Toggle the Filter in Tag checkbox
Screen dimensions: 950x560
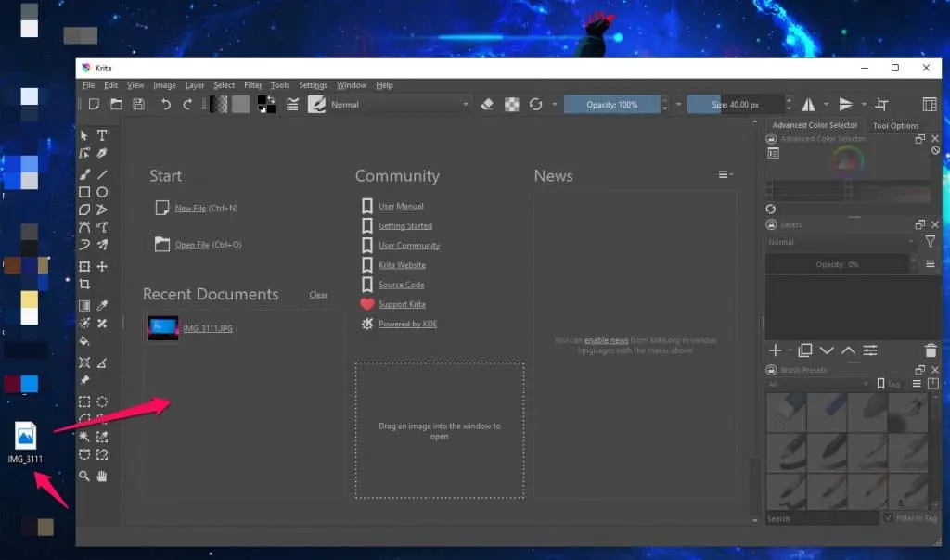889,518
